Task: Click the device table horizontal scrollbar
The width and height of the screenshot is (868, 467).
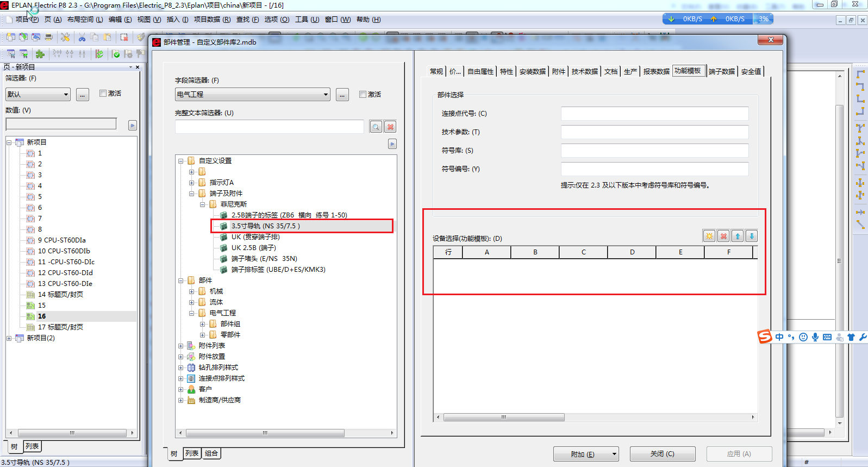Action: (503, 418)
